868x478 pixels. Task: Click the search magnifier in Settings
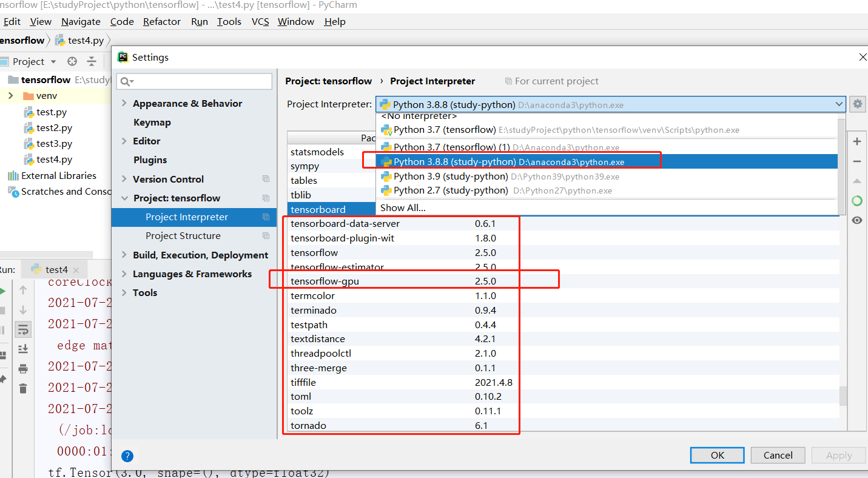(x=126, y=81)
